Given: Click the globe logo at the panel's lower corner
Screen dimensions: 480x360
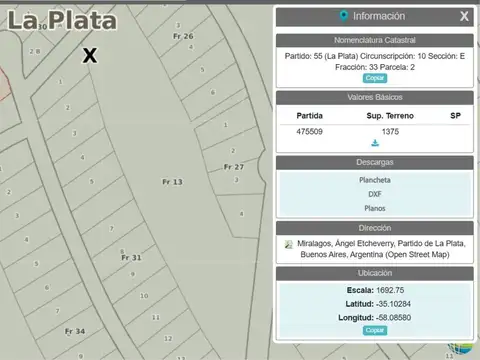Looking at the screenshot, I should pos(460,348).
